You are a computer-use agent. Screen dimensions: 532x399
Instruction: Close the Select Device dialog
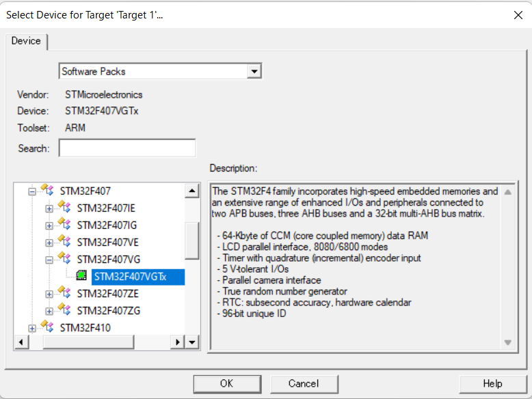click(x=518, y=15)
